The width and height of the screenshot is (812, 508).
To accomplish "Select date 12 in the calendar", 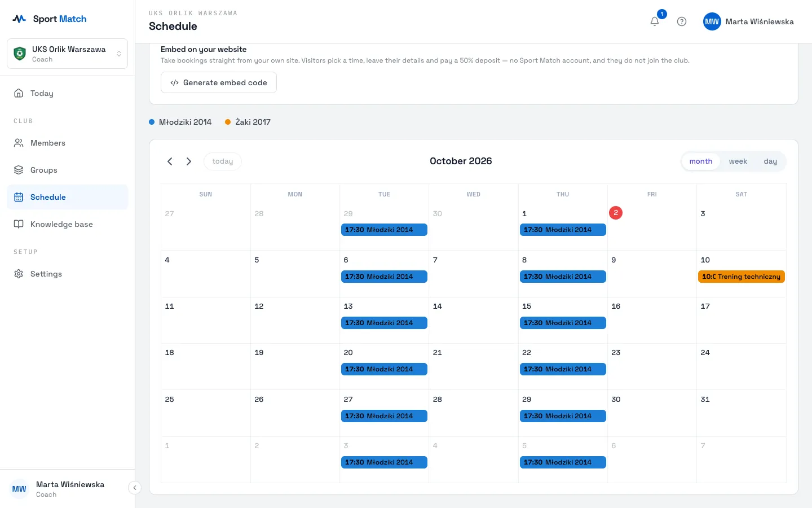I will click(259, 306).
